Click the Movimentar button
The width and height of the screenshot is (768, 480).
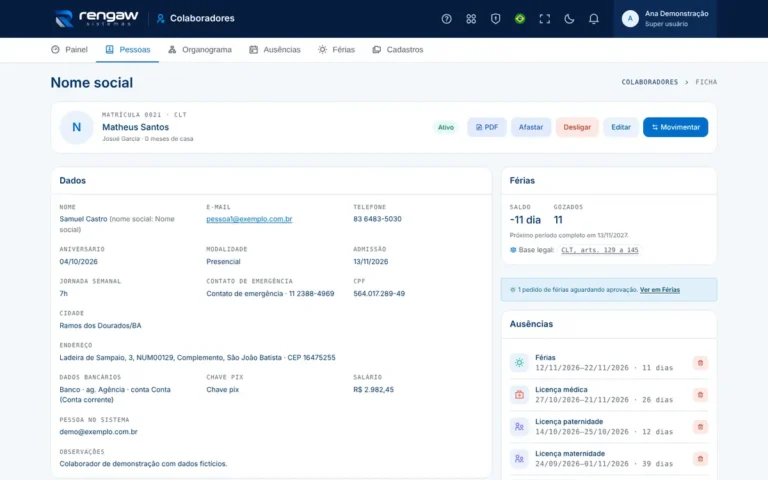(675, 127)
